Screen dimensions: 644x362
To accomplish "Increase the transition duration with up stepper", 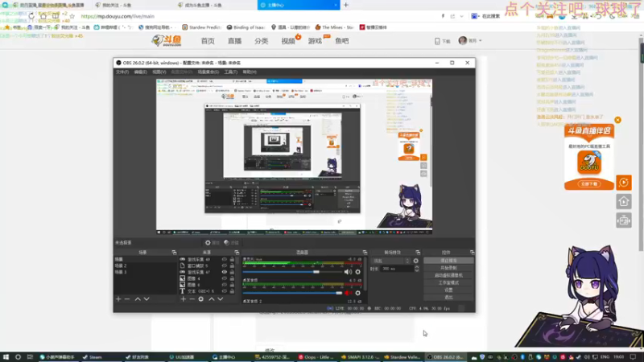I will (416, 267).
